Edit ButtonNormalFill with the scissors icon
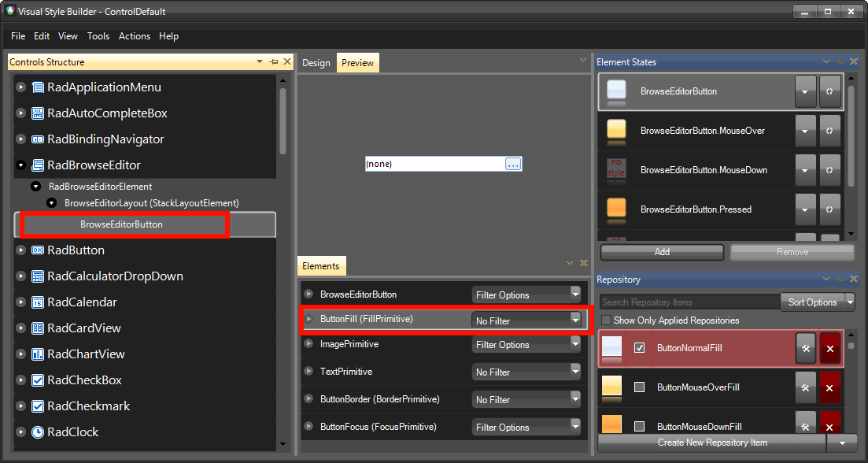Image resolution: width=868 pixels, height=463 pixels. tap(805, 347)
